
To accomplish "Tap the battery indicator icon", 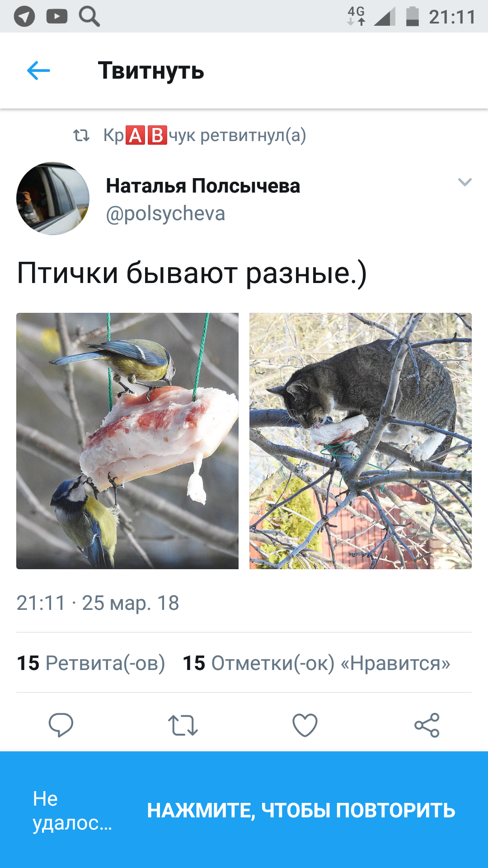I will click(412, 17).
